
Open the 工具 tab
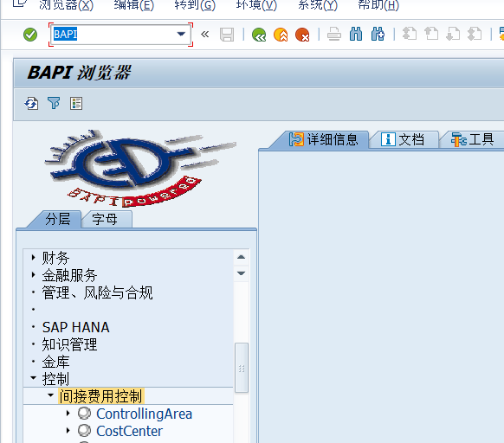coord(472,139)
